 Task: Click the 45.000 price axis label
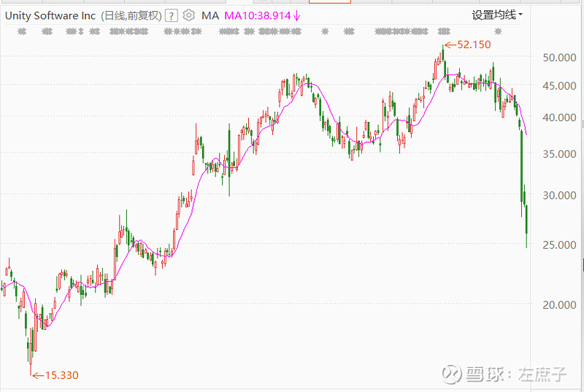(x=559, y=86)
